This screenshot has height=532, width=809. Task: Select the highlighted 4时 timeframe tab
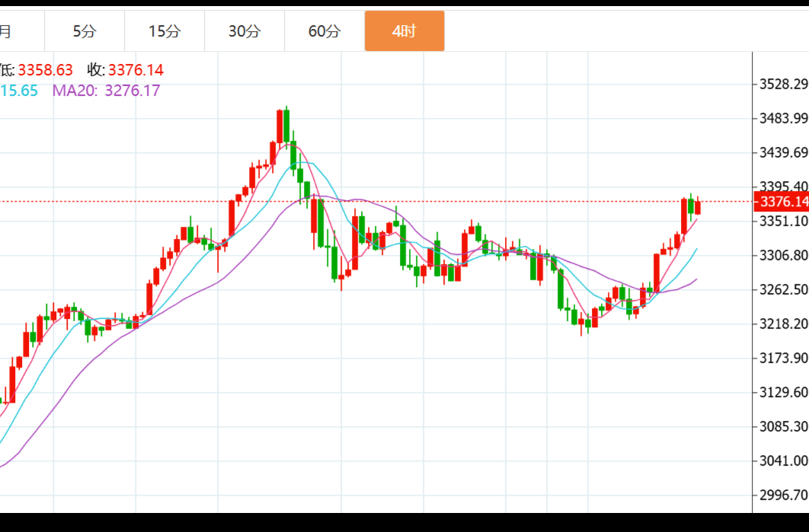pos(404,31)
